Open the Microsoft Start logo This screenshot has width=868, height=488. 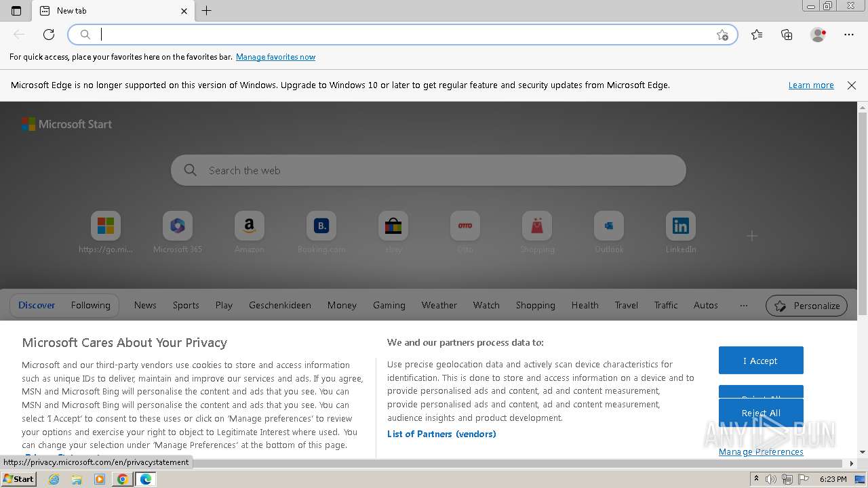click(x=66, y=124)
